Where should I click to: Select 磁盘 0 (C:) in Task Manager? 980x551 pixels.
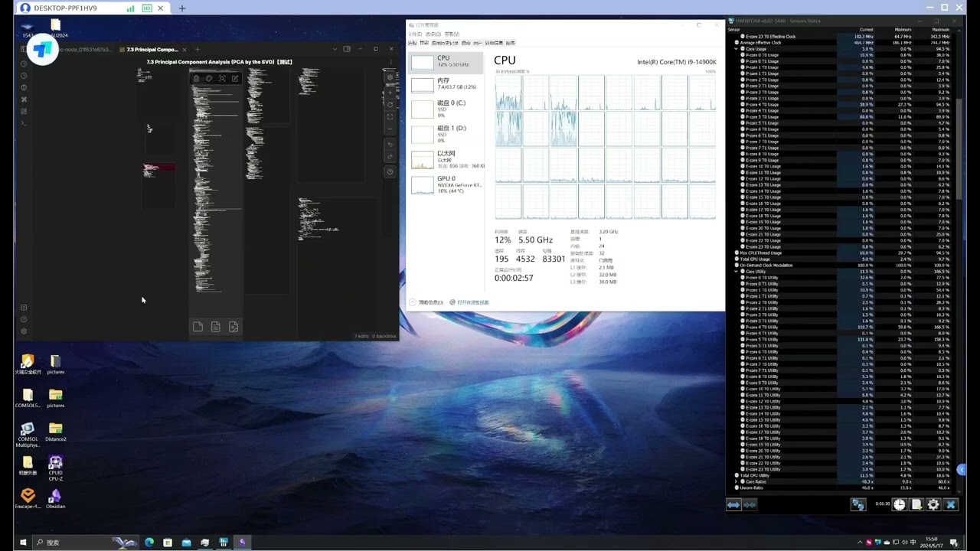(x=447, y=109)
